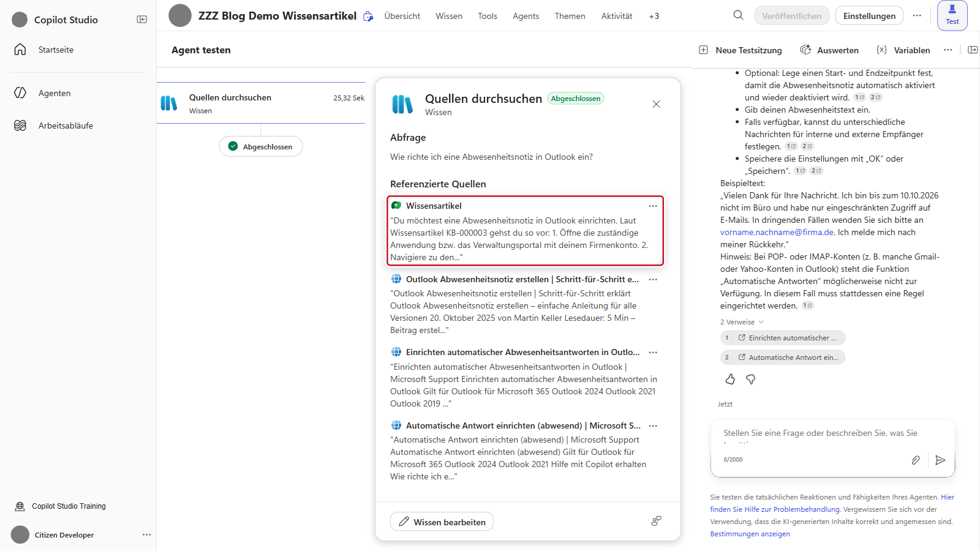Screen dimensions: 980x551
Task: Give thumbs up to the answer
Action: click(x=730, y=380)
